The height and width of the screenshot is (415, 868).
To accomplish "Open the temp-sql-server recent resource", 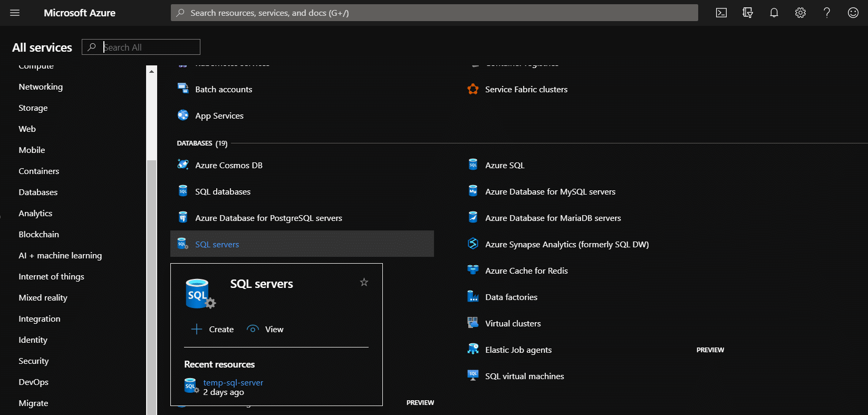I will 233,382.
